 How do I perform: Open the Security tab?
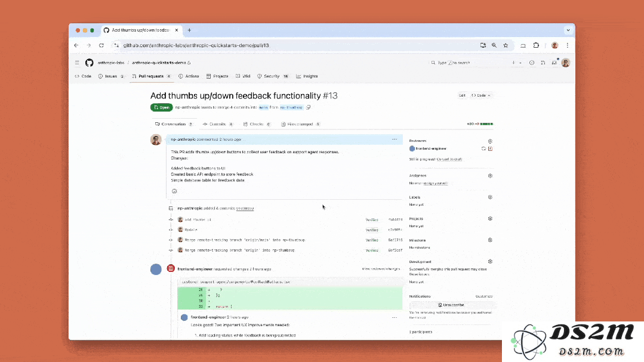coord(273,76)
